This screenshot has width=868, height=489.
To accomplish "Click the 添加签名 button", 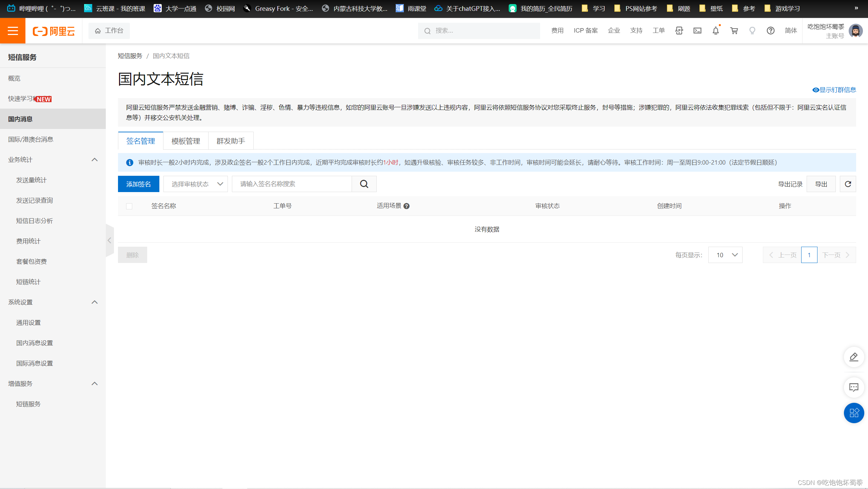I will [138, 184].
